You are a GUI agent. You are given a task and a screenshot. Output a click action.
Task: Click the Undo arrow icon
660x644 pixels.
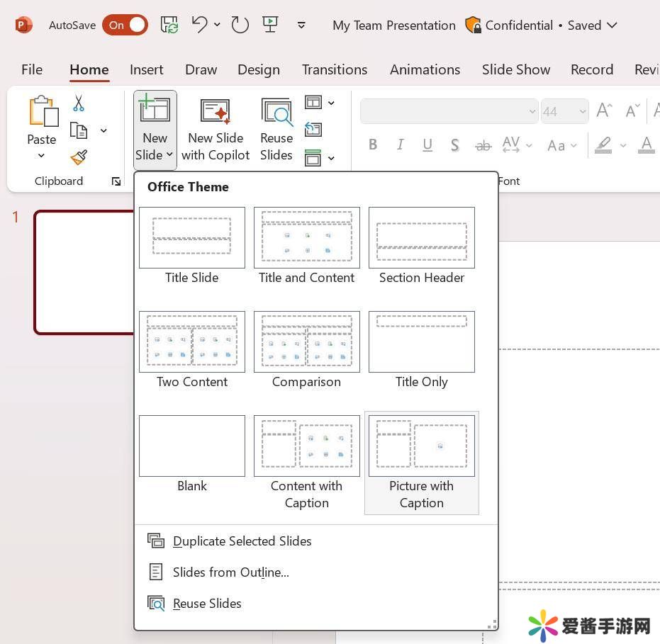coord(199,25)
